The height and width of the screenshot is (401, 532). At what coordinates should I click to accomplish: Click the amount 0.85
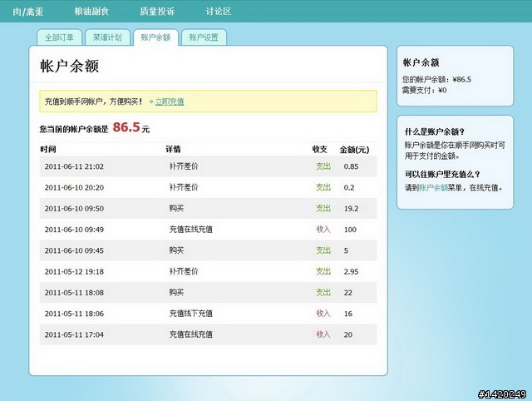click(x=351, y=166)
